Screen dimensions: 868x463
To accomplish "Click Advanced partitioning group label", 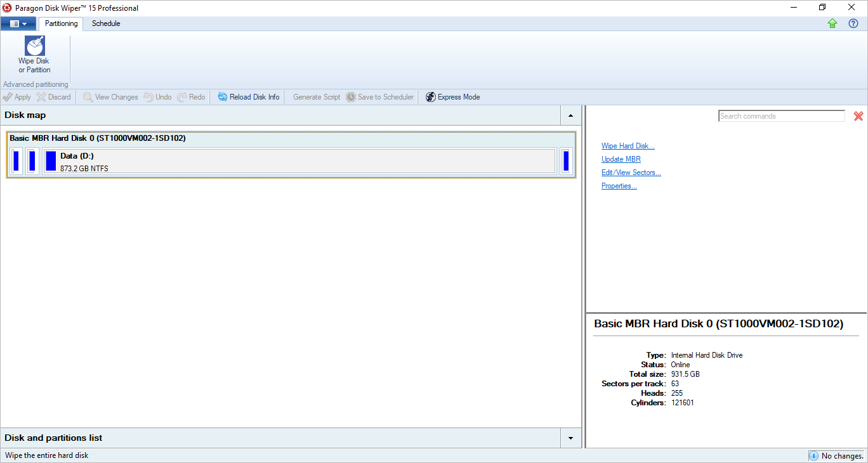I will tap(36, 84).
